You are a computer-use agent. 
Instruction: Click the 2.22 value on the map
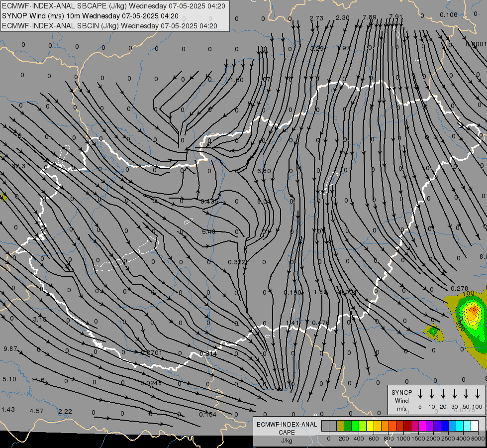(65, 412)
